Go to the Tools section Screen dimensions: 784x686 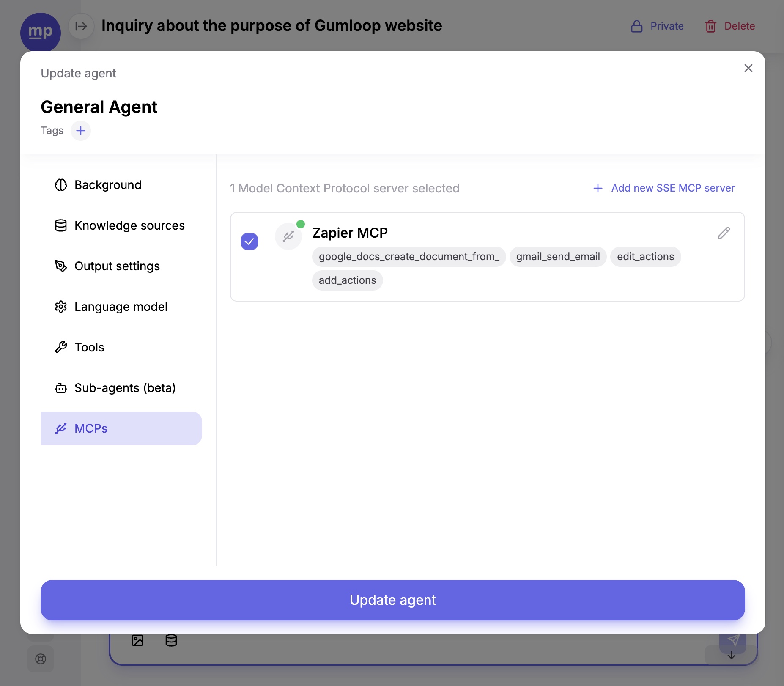[89, 347]
